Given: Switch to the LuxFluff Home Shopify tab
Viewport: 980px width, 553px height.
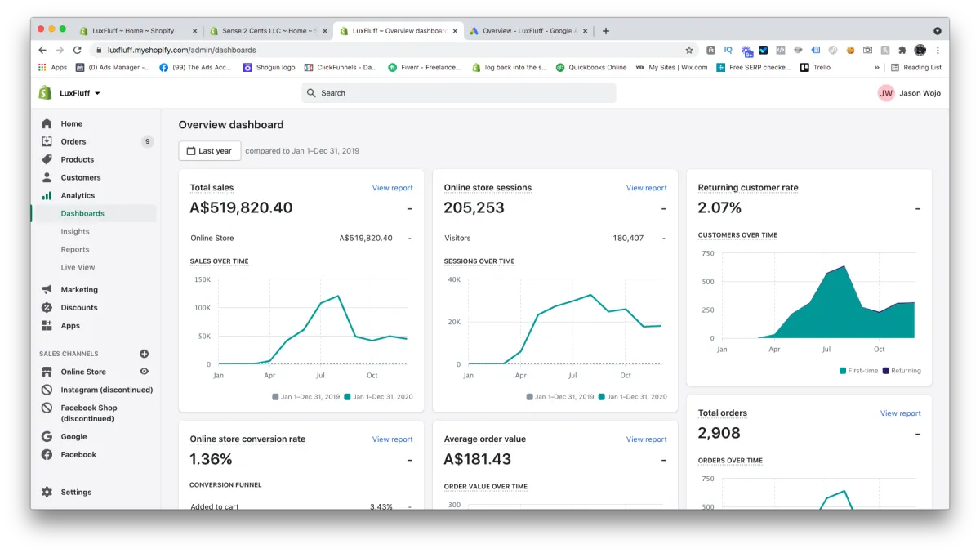Looking at the screenshot, I should (x=133, y=31).
